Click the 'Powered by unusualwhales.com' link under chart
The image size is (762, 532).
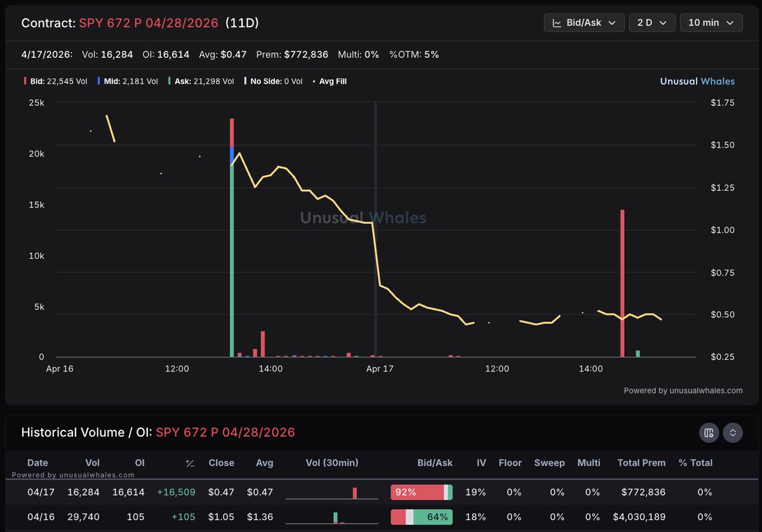[683, 390]
